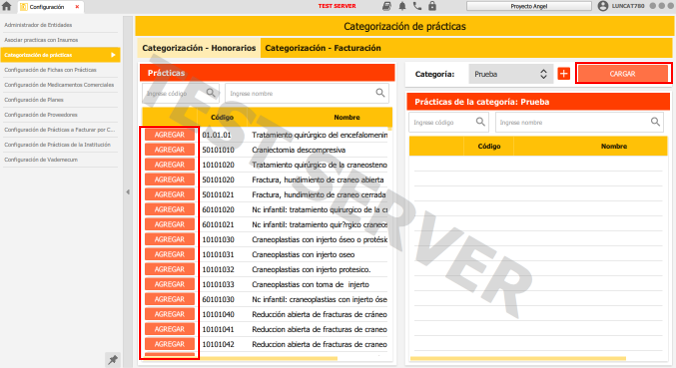
Task: Open Configuración de Proveedores
Action: (x=59, y=115)
